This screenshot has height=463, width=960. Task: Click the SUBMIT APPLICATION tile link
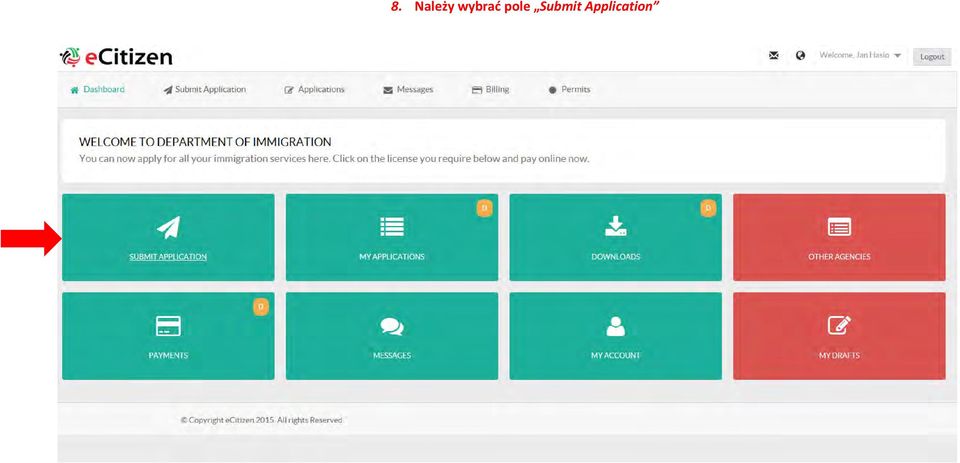tap(168, 257)
